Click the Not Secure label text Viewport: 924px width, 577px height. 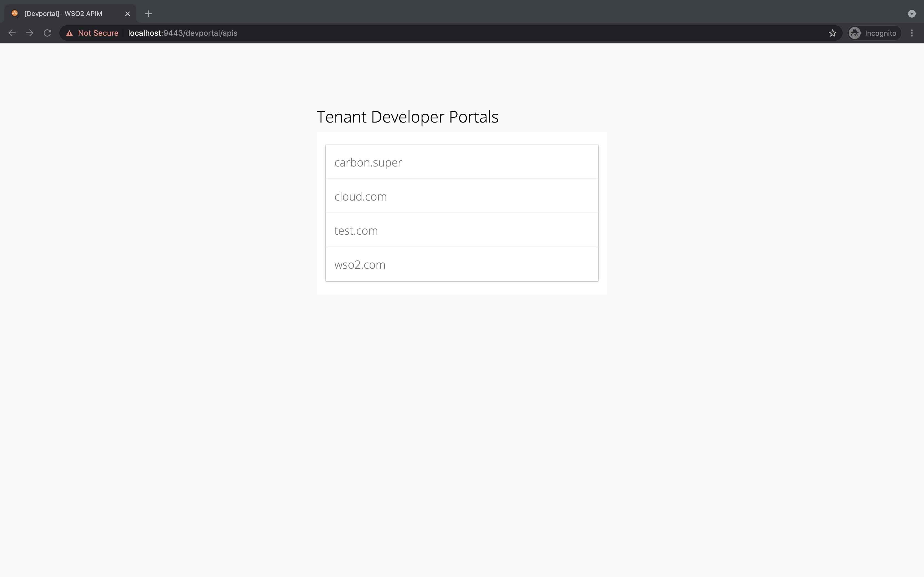98,33
